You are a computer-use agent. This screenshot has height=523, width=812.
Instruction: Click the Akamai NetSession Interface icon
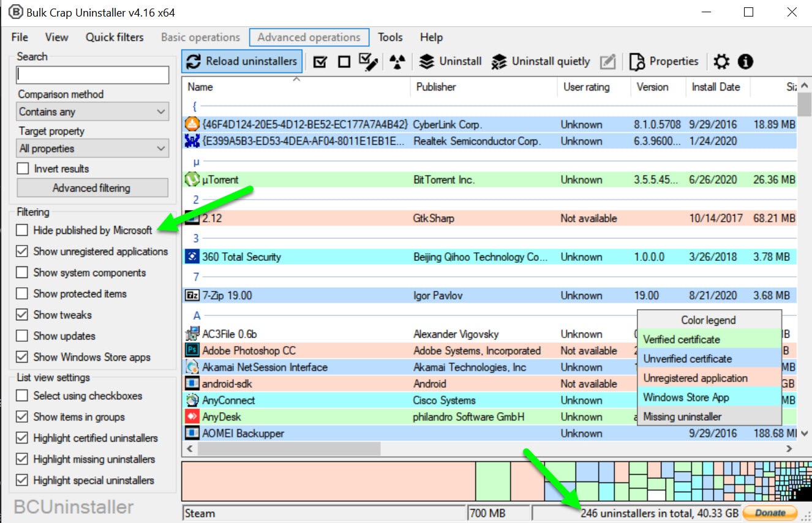(192, 367)
